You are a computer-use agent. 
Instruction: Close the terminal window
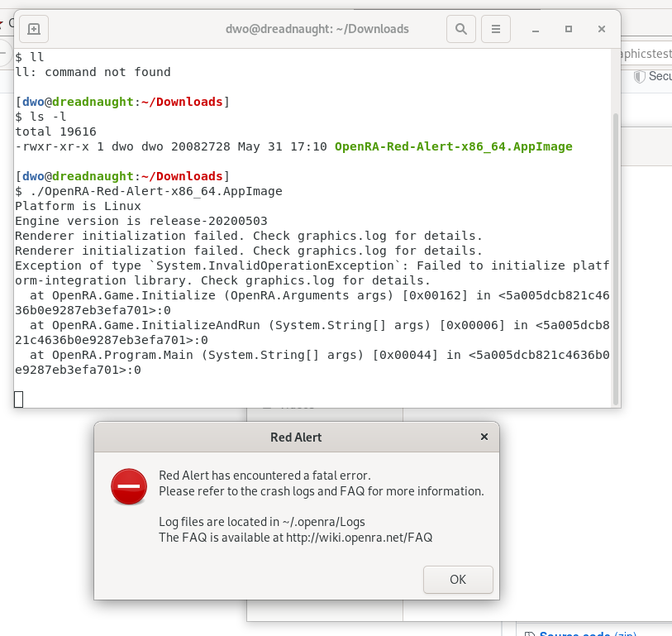(x=602, y=29)
